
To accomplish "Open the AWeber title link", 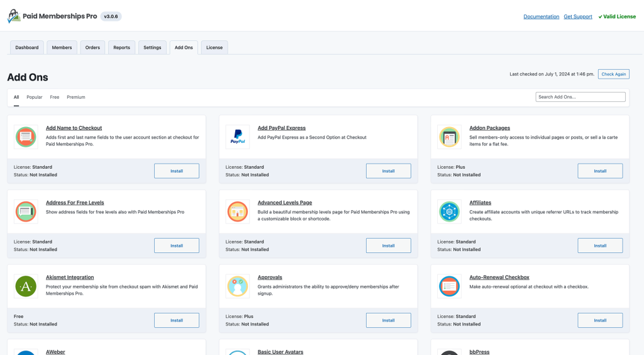I will (x=55, y=352).
